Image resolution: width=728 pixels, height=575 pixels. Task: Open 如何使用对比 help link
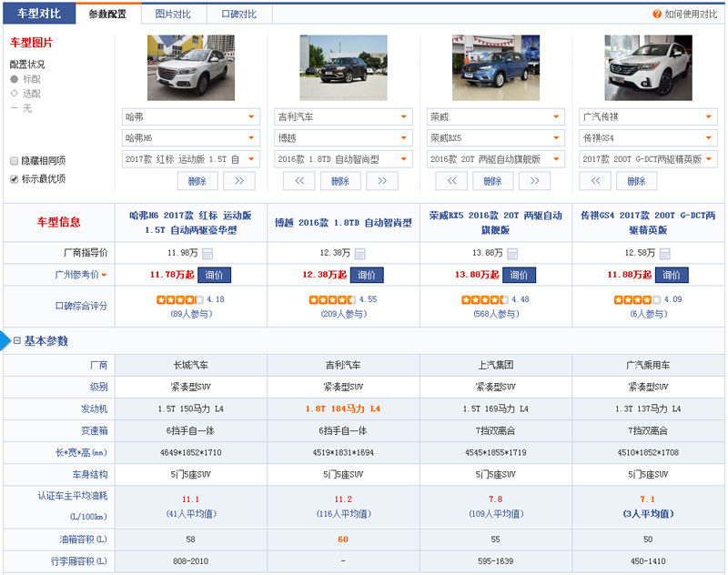(691, 14)
